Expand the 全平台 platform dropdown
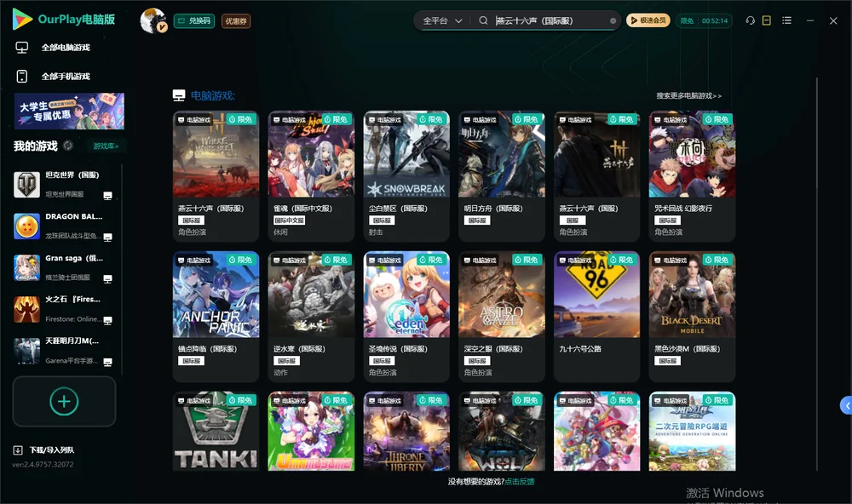Viewport: 852px width, 504px height. pos(442,20)
